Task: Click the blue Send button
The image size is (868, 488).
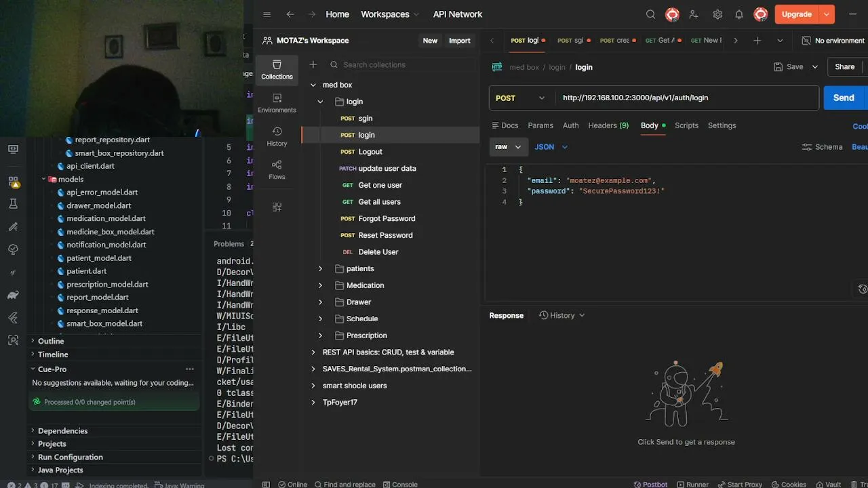Action: (844, 98)
